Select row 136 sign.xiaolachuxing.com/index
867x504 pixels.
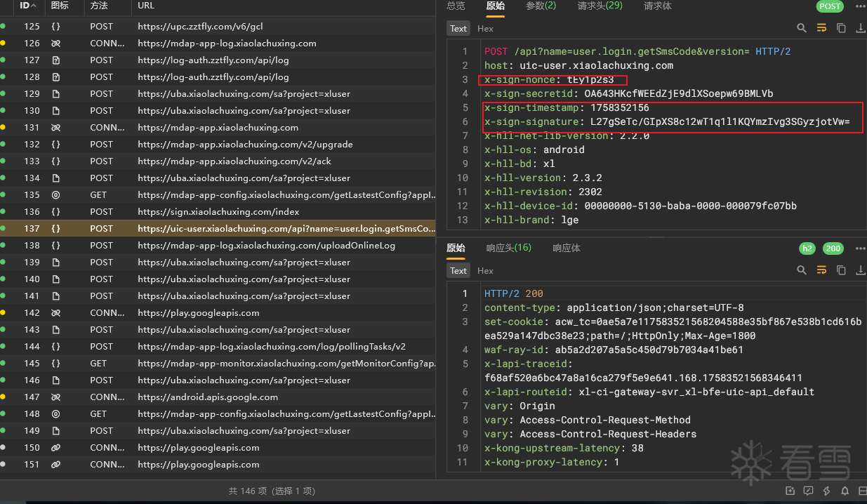[218, 211]
